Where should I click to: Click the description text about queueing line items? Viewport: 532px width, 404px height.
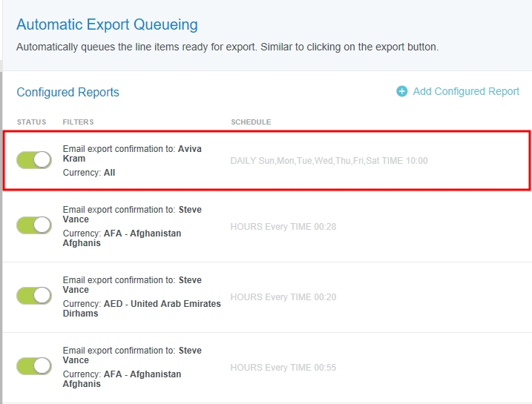[227, 47]
